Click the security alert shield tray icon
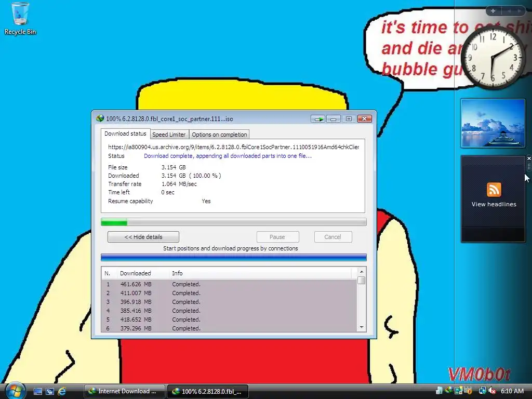The width and height of the screenshot is (532, 399). pos(468,391)
